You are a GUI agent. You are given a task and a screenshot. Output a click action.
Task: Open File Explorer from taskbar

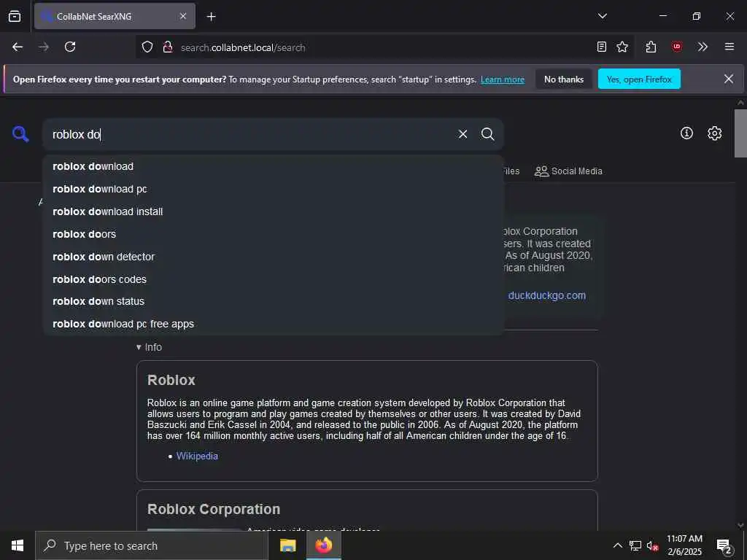tap(287, 545)
